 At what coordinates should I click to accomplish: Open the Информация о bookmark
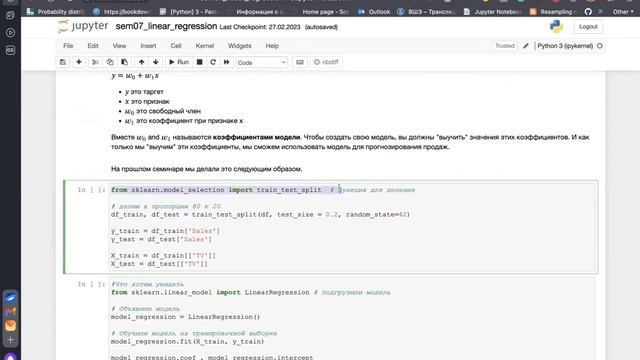pos(260,12)
